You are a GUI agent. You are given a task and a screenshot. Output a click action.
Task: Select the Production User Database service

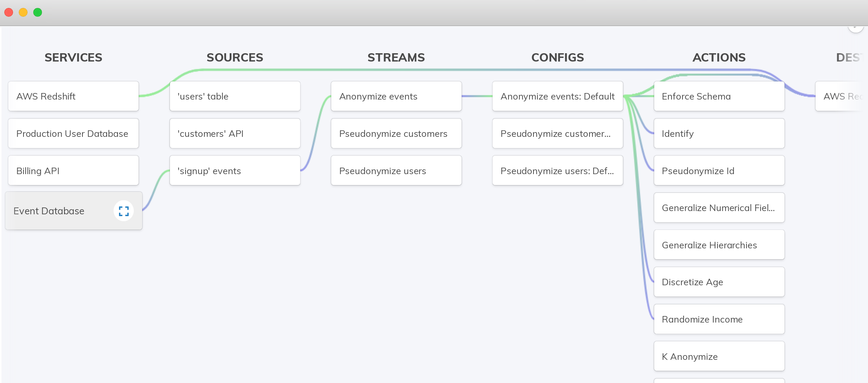click(x=73, y=134)
